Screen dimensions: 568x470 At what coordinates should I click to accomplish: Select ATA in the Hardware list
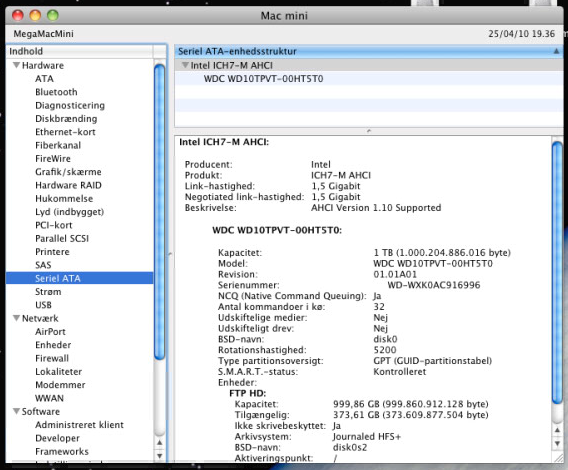44,79
